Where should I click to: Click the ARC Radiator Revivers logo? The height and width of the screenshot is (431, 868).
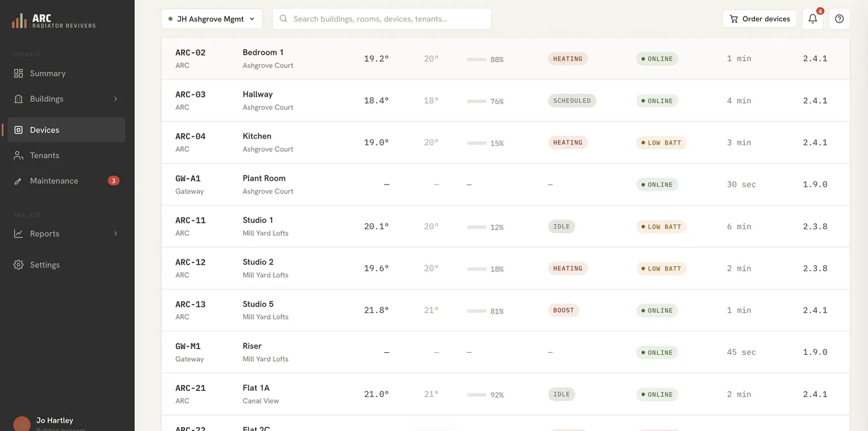(54, 21)
